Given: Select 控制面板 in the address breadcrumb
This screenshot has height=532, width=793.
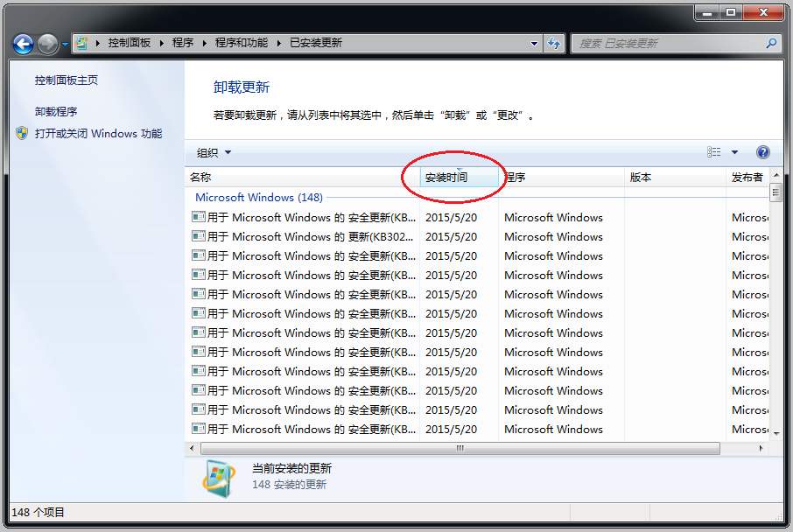Looking at the screenshot, I should [129, 43].
